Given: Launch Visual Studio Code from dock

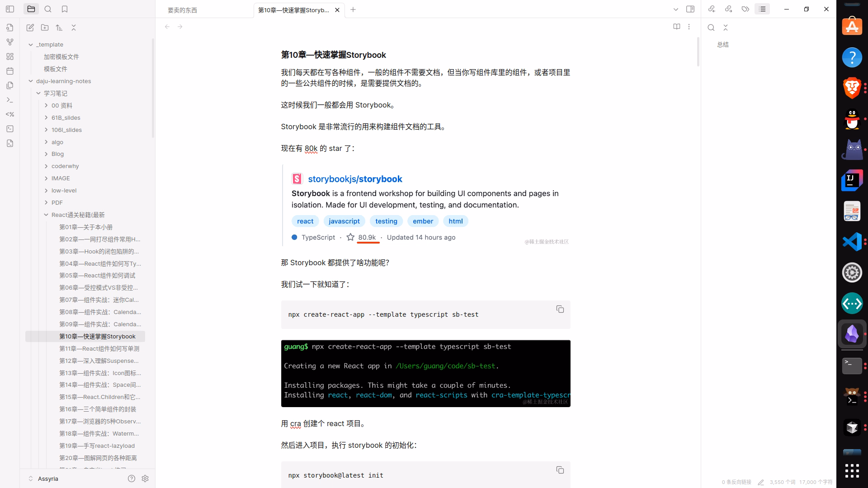Looking at the screenshot, I should click(852, 242).
